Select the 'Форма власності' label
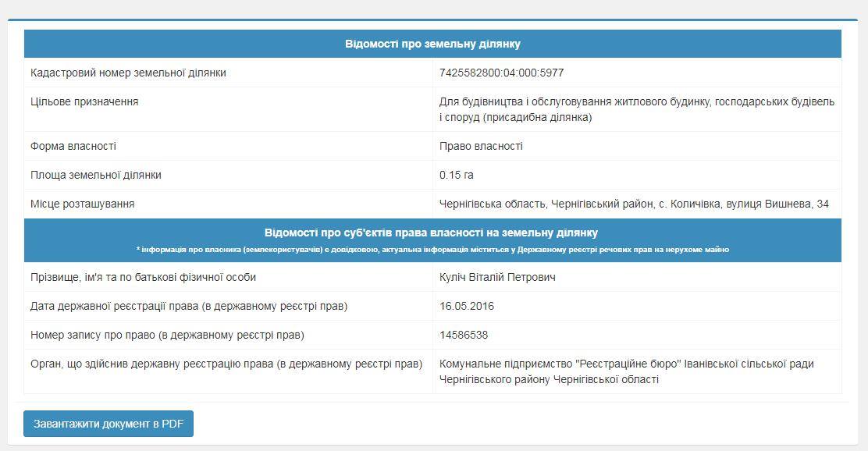 point(73,146)
